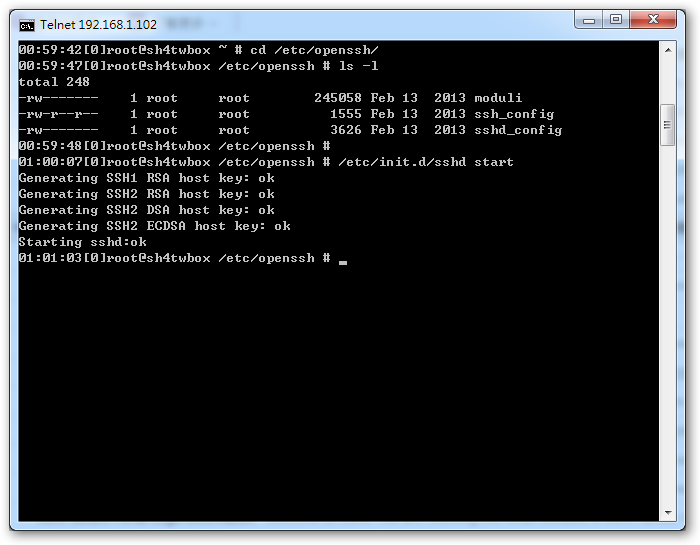Click 'Generating SSH2 ECDSA host key: ok' line
Viewport: 700px width, 545px height.
point(154,226)
